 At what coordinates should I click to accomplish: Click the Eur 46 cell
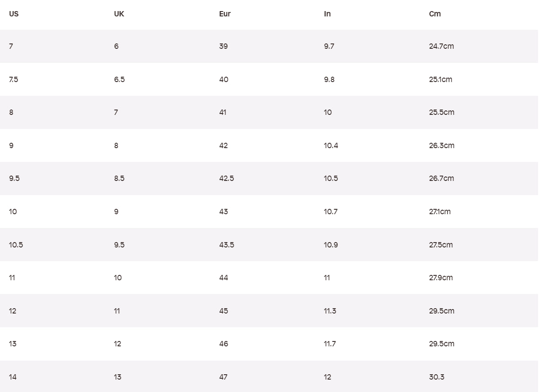[224, 344]
